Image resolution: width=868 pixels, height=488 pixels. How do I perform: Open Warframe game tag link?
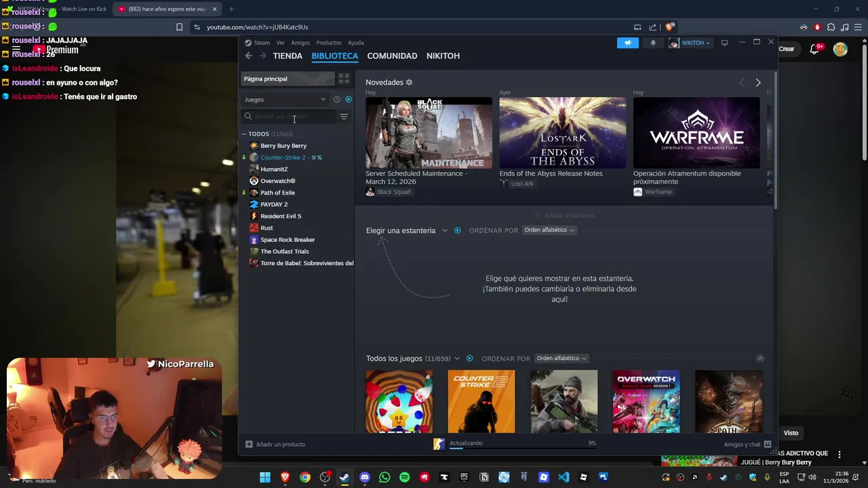point(653,192)
